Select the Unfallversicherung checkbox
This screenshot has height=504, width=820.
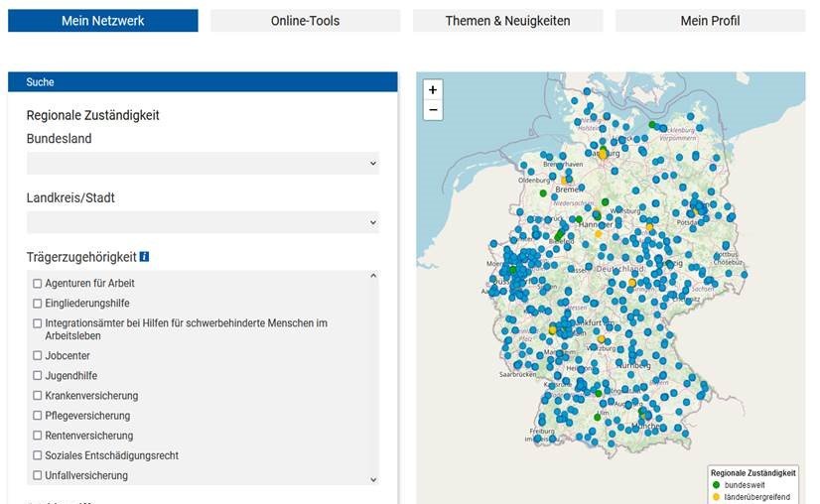click(38, 476)
